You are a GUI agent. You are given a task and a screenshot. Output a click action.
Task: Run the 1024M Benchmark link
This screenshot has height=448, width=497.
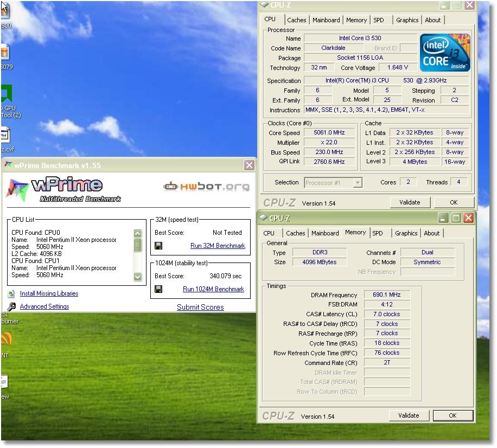click(213, 289)
